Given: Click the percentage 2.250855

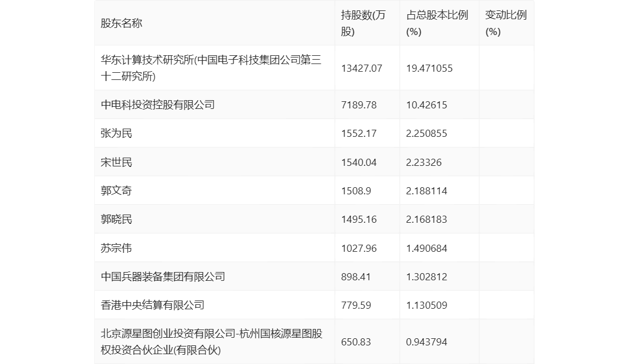Looking at the screenshot, I should [x=426, y=134].
